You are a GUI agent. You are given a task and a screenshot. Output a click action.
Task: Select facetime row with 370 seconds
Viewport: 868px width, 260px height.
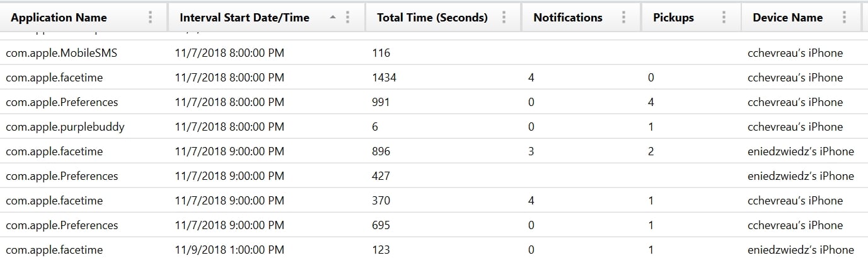(x=434, y=201)
